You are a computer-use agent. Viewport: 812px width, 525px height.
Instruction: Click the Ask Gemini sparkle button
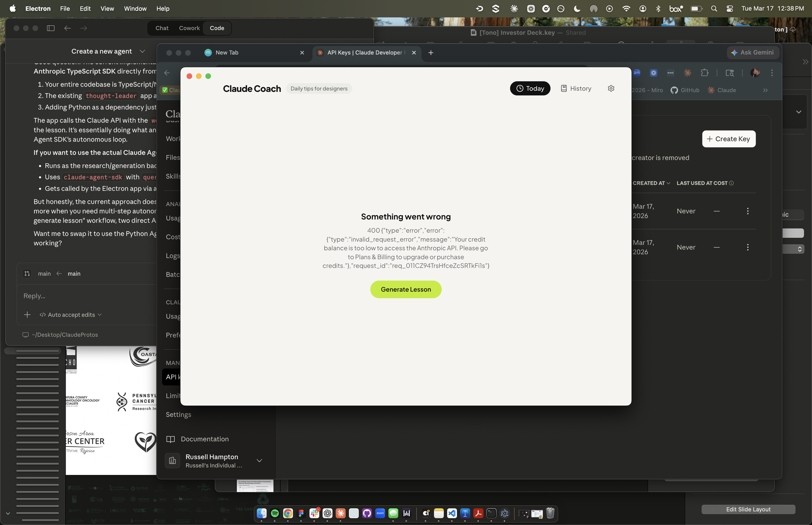[753, 53]
